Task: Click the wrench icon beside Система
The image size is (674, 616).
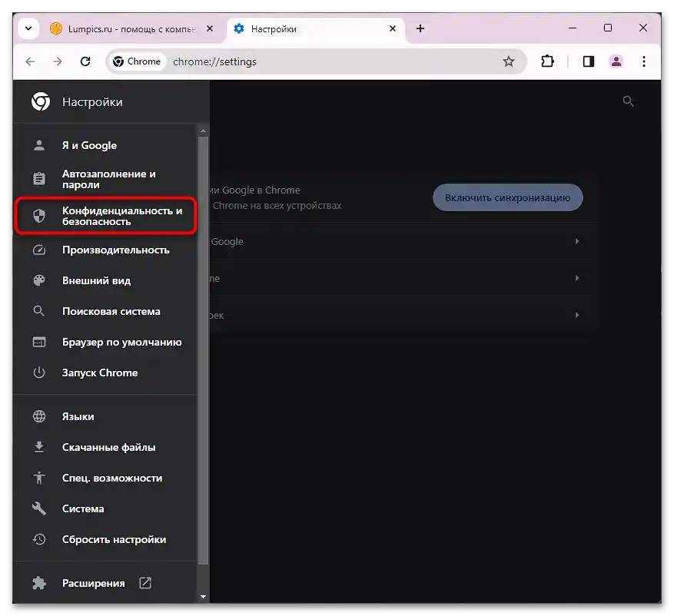Action: pos(38,508)
